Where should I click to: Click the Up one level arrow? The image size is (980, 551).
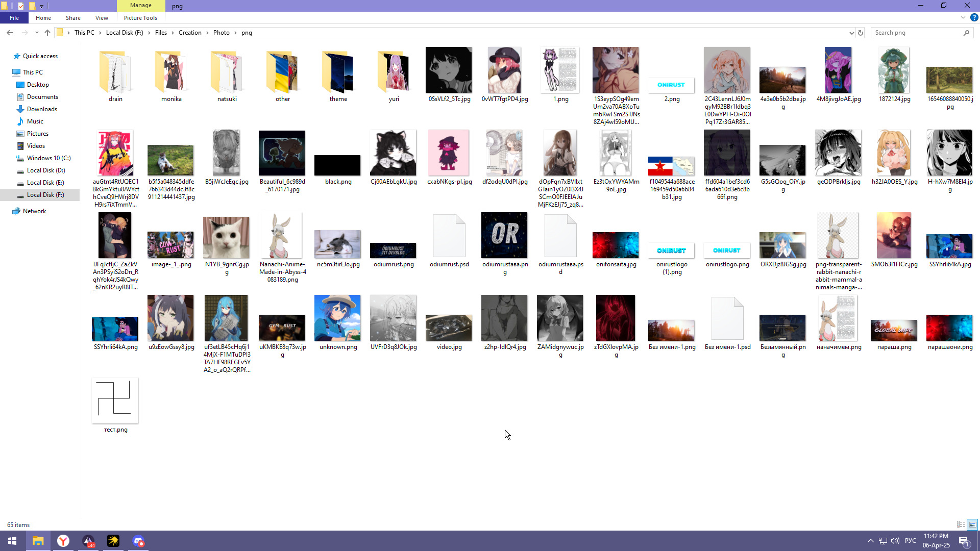[47, 33]
